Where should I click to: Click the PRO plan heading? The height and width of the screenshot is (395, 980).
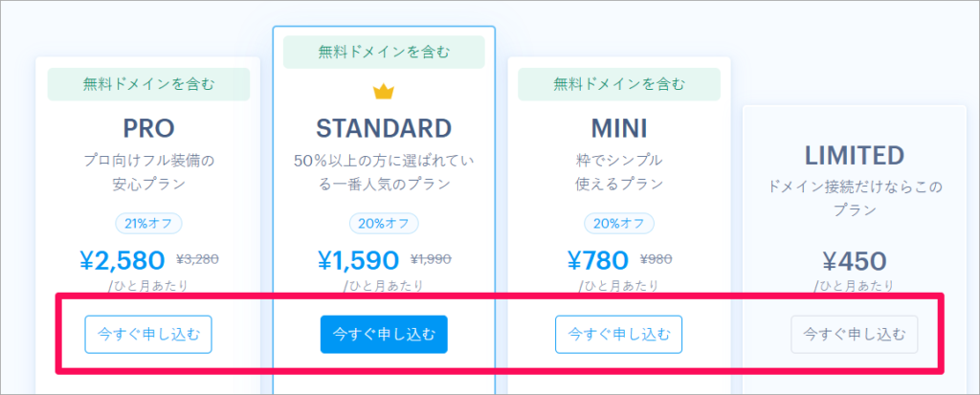(148, 128)
